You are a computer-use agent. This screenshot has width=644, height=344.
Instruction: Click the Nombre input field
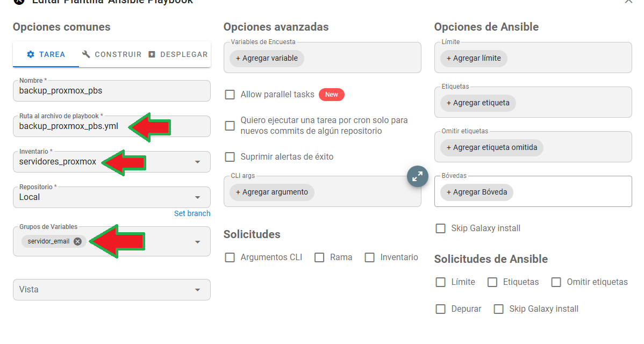pos(112,91)
